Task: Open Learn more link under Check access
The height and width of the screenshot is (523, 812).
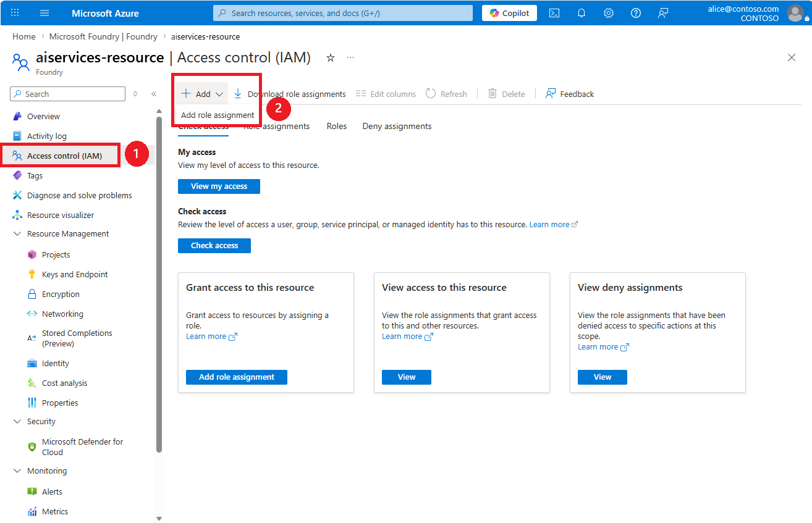Action: coord(554,225)
